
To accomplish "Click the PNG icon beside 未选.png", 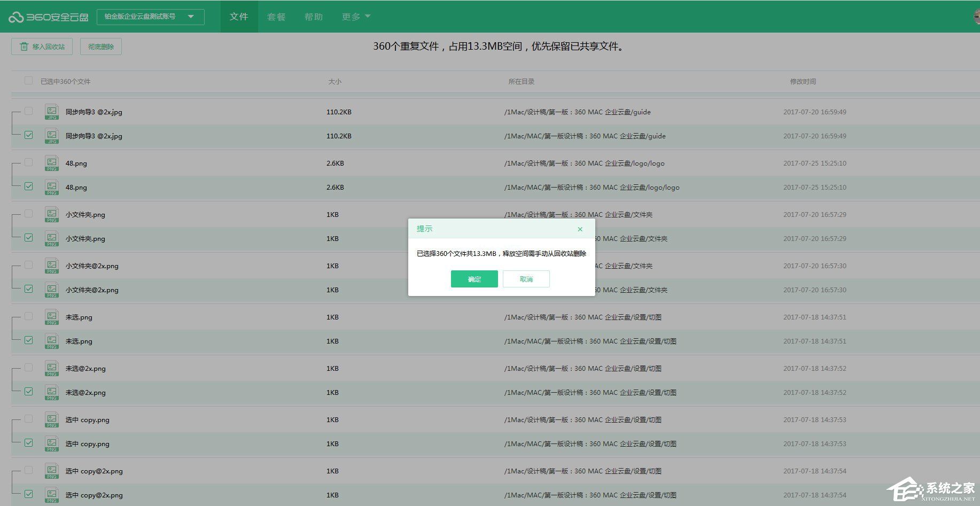I will coord(51,317).
